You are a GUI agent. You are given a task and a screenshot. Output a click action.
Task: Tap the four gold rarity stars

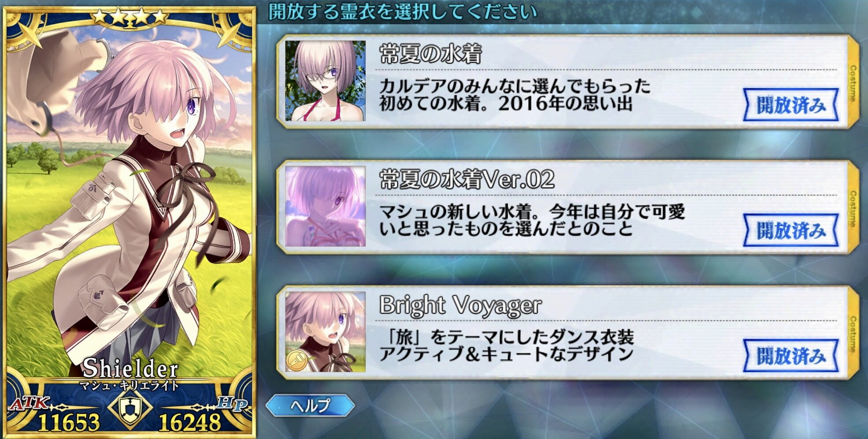coord(129,17)
